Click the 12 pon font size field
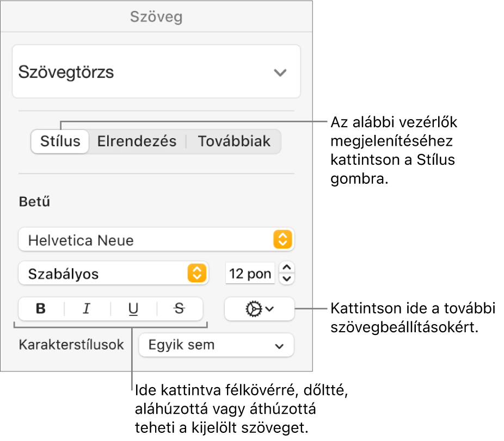Screen dimensions: 504x441 pos(250,274)
